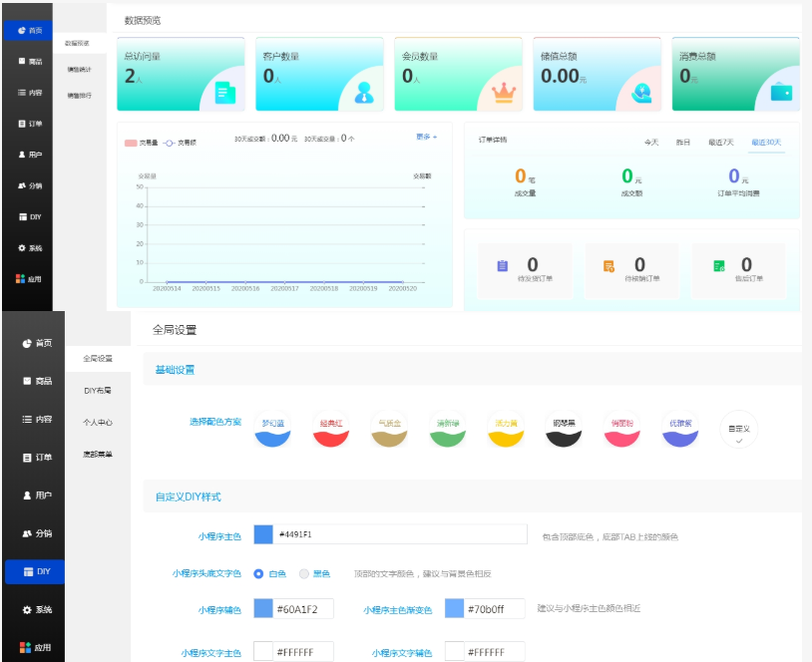Viewport: 812px width, 662px height.
Task: Switch to the 最近7天 order tab
Action: point(720,143)
